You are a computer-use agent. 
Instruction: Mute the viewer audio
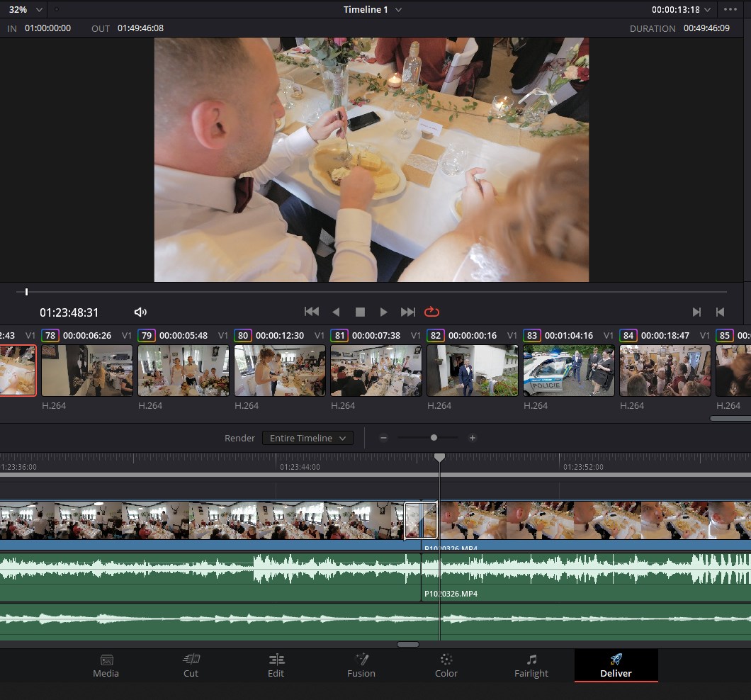[x=140, y=312]
